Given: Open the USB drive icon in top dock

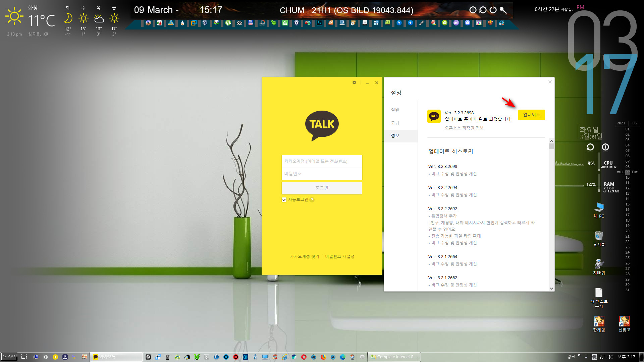Looking at the screenshot, I should 422,23.
